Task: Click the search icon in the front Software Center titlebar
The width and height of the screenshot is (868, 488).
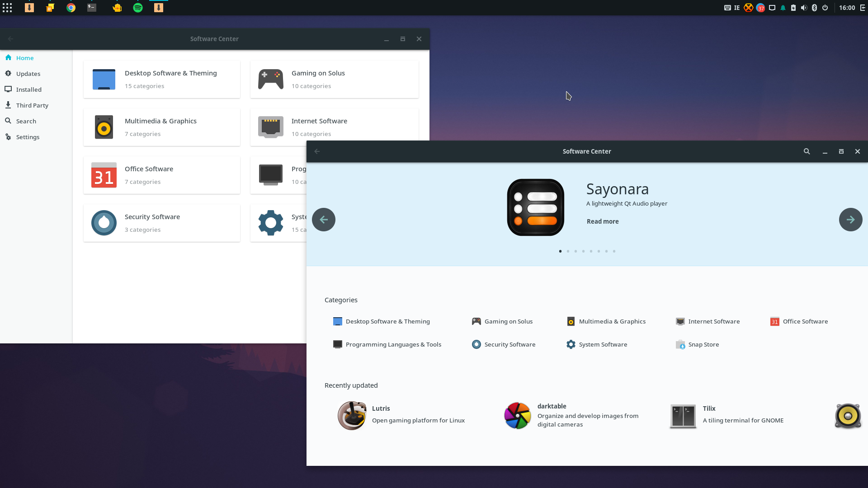Action: pyautogui.click(x=807, y=151)
